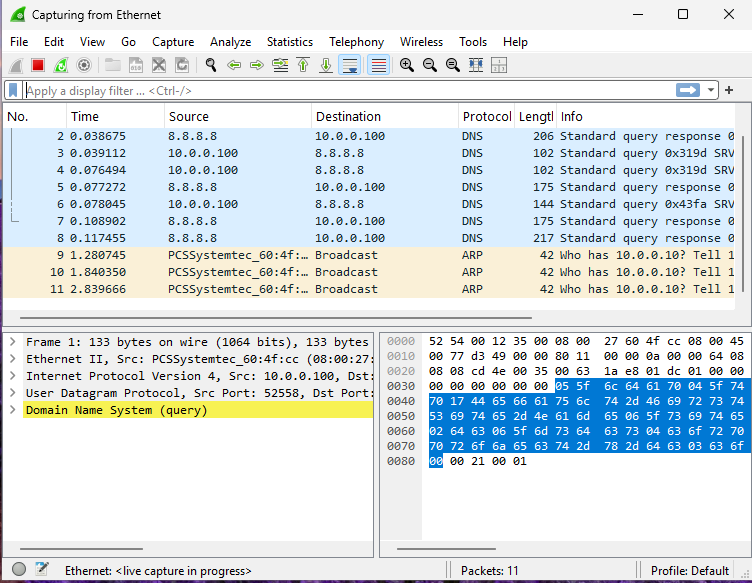
Task: Click Profile: Default in status bar
Action: (x=690, y=571)
